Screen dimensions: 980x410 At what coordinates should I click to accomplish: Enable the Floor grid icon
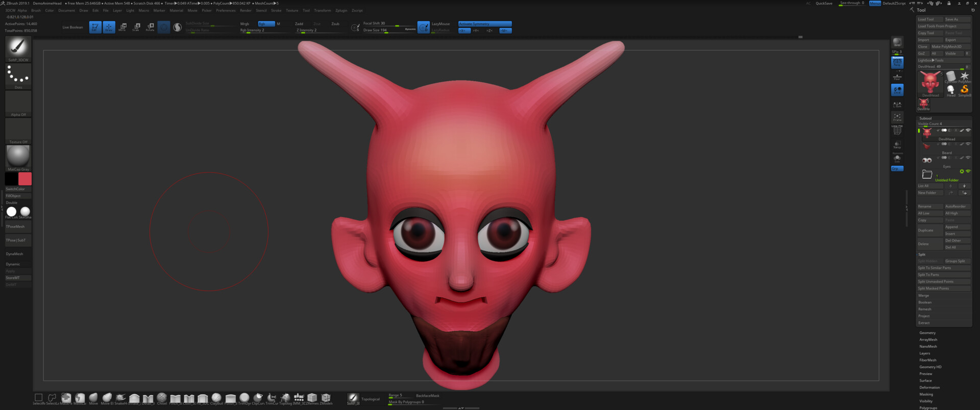897,77
